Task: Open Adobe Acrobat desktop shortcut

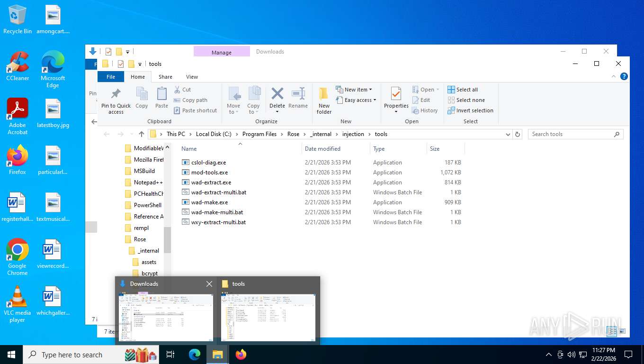Action: point(18,117)
